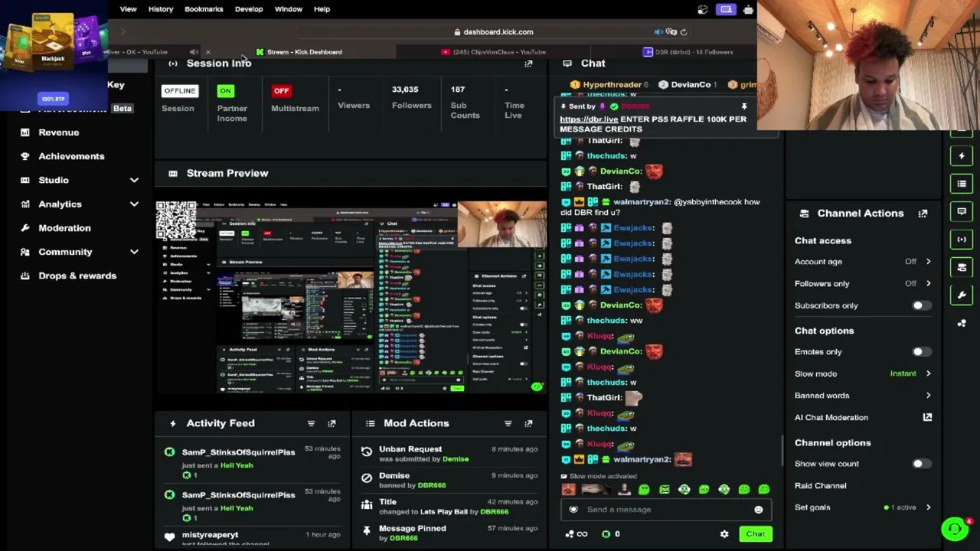980x551 pixels.
Task: Toggle Emotes only chat mode
Action: (x=921, y=352)
